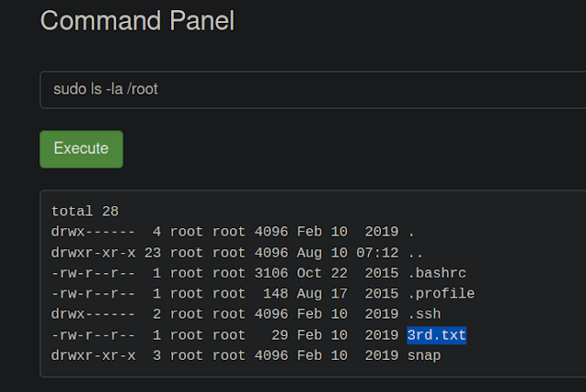This screenshot has height=392, width=586.
Task: Click the 29 byte size of 3rd.txt
Action: point(279,335)
